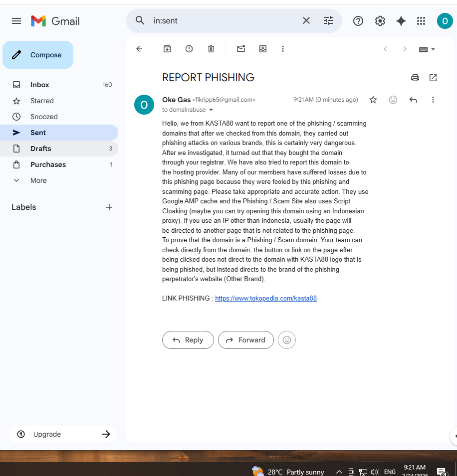457x476 pixels.
Task: Go to newer email arrow
Action: pos(385,49)
